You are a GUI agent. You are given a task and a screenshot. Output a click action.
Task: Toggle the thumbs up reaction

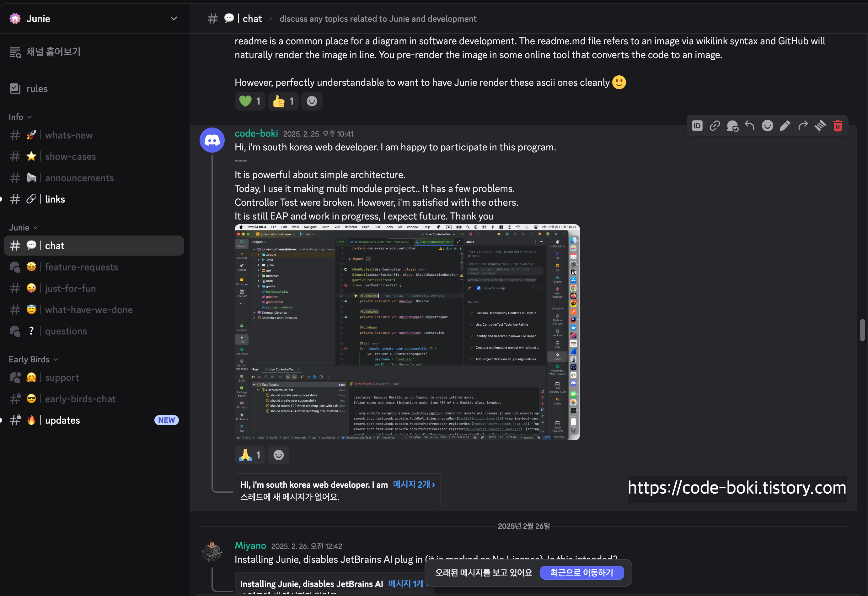pos(283,101)
